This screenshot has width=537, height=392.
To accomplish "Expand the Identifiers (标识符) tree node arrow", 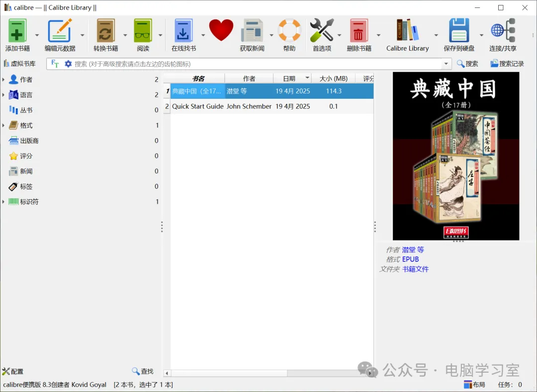I will click(x=3, y=202).
